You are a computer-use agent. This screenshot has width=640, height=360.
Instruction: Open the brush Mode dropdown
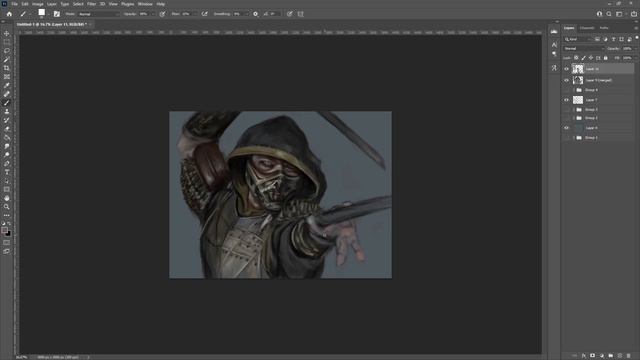click(x=99, y=14)
